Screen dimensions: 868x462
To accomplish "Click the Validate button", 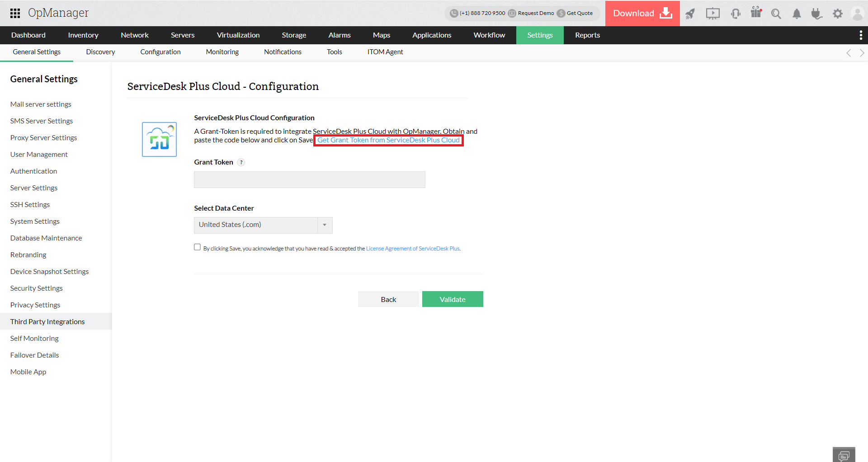I will pos(452,299).
